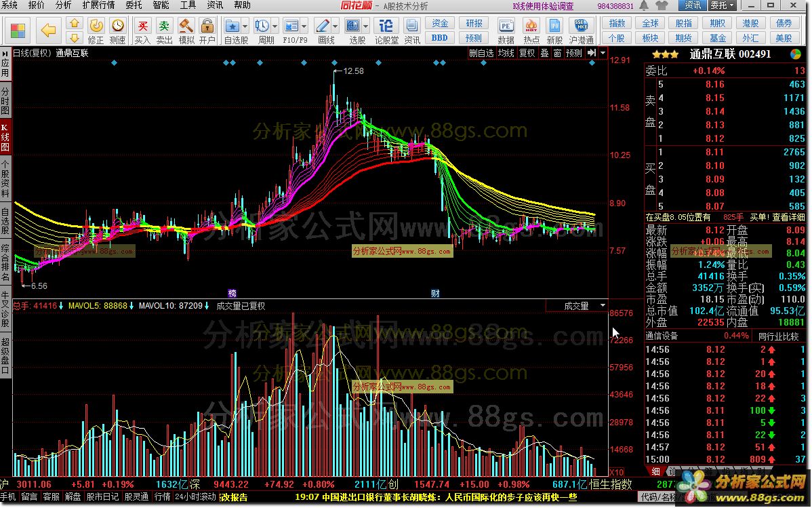
Task: Open 股市日记 in bottom bar
Action: coord(103,496)
